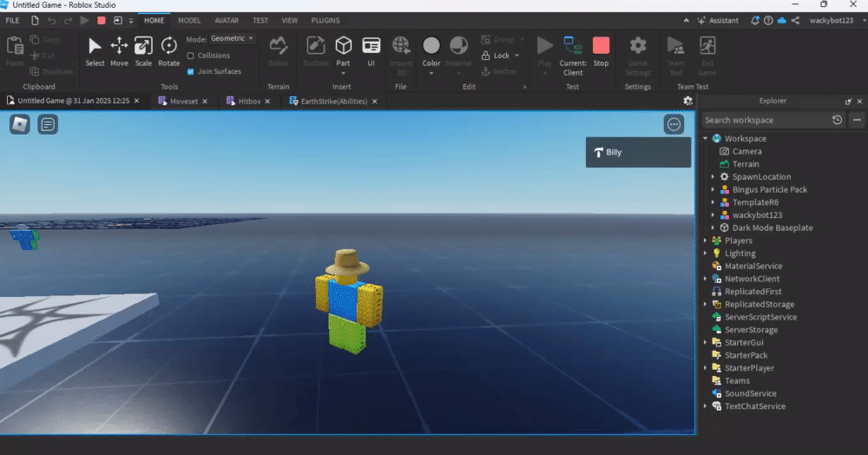Image resolution: width=868 pixels, height=455 pixels.
Task: Click the red stop icon in quick access bar
Action: (x=102, y=21)
